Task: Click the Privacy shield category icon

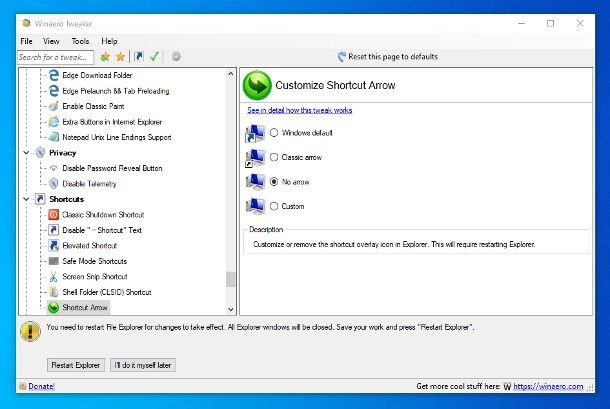Action: 40,153
